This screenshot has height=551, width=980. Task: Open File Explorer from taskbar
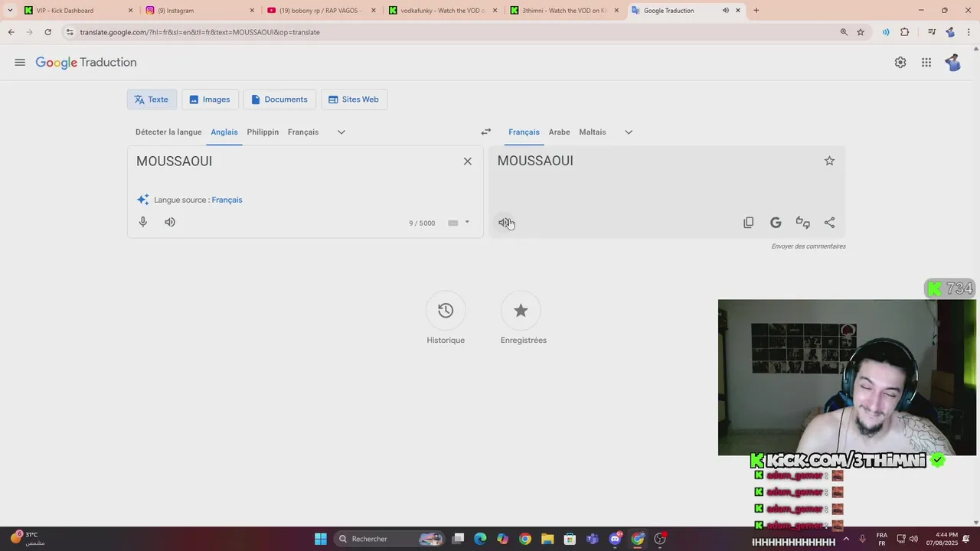(x=547, y=539)
